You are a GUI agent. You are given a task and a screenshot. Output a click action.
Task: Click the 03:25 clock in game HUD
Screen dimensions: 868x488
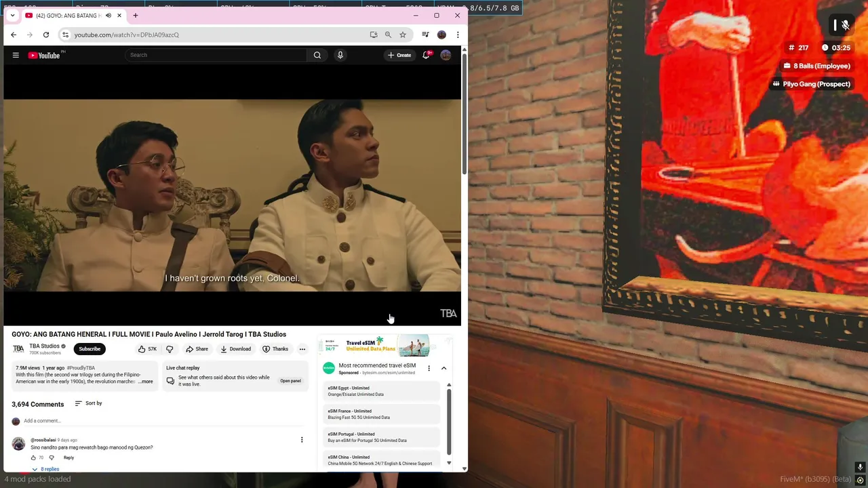(x=835, y=47)
